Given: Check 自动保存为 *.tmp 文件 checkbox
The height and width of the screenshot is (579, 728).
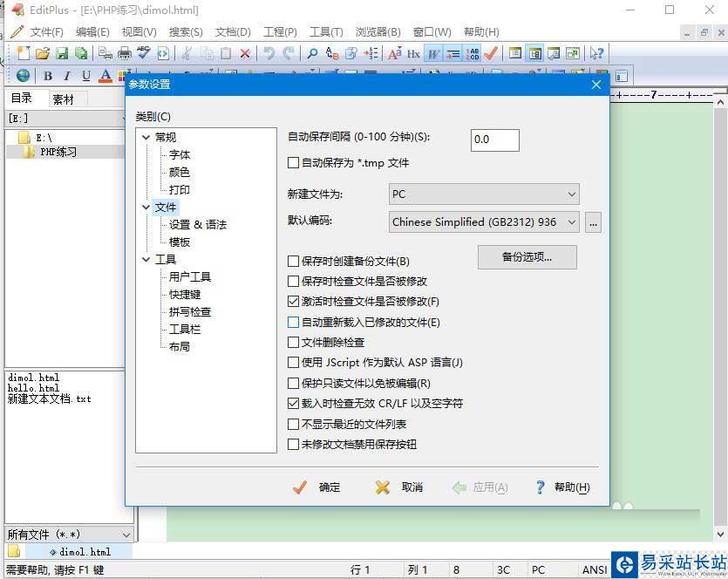Looking at the screenshot, I should tap(293, 162).
